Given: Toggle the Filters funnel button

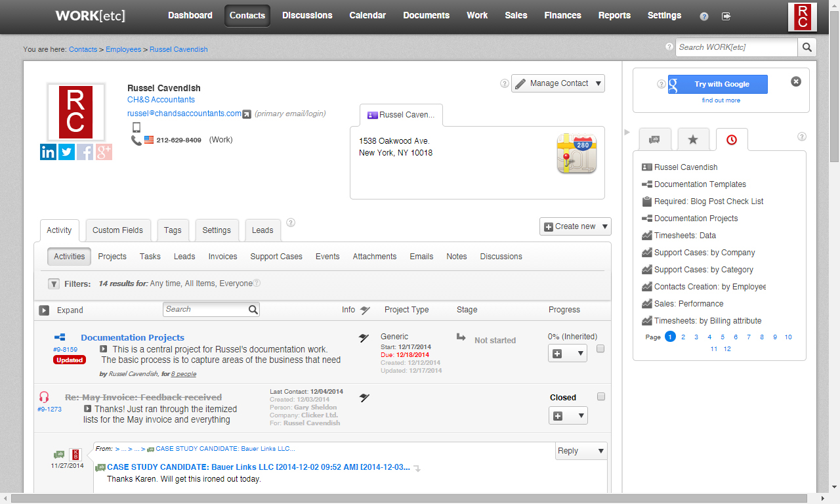Looking at the screenshot, I should pos(54,284).
